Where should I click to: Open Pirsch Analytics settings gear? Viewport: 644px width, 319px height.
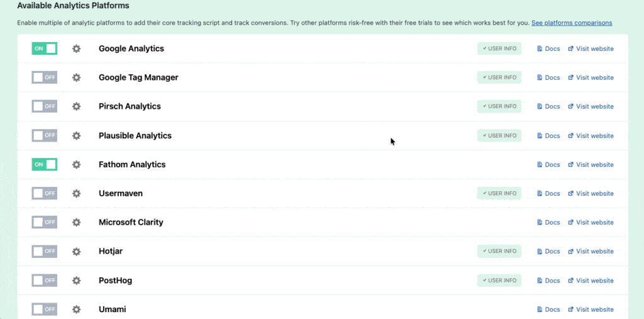coord(76,106)
